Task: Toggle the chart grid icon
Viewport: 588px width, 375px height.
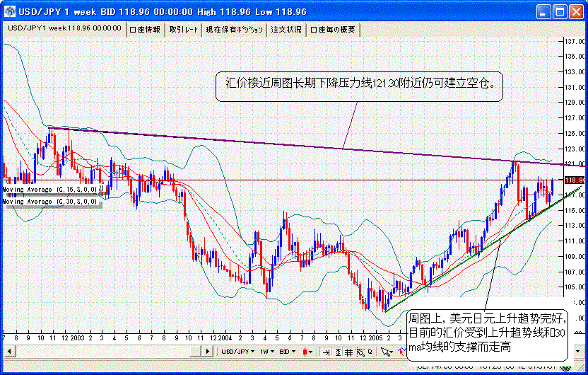Action: (x=348, y=351)
